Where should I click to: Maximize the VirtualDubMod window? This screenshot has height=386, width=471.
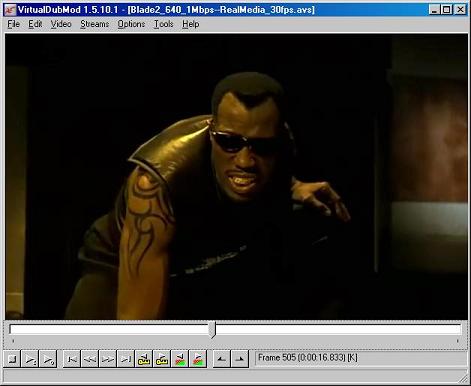446,10
